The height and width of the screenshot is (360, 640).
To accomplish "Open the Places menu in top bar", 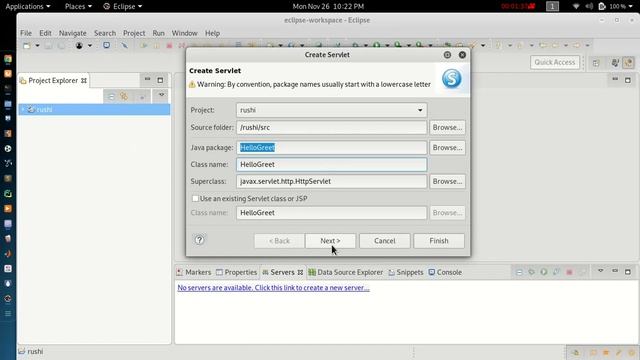I will pos(78,7).
